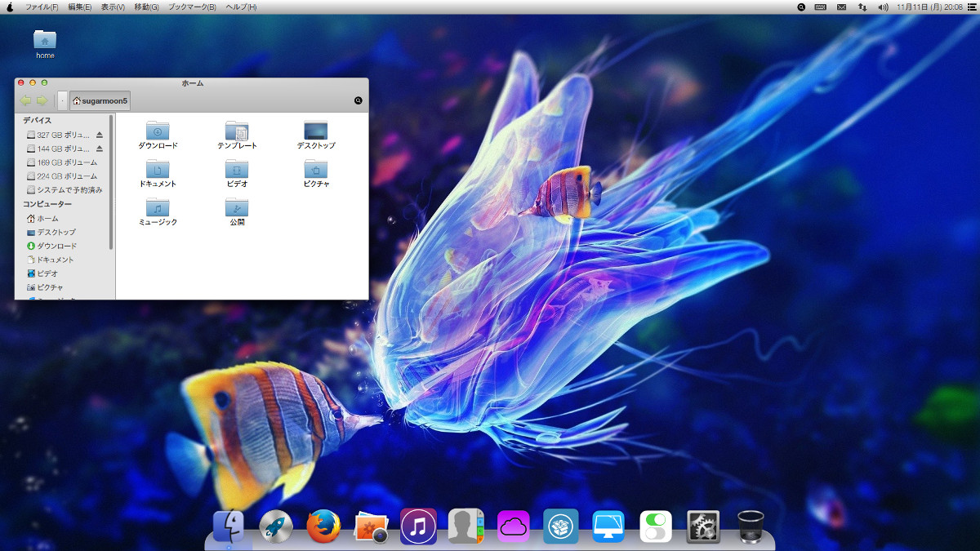
Task: Go back with the left arrow button
Action: click(x=25, y=100)
